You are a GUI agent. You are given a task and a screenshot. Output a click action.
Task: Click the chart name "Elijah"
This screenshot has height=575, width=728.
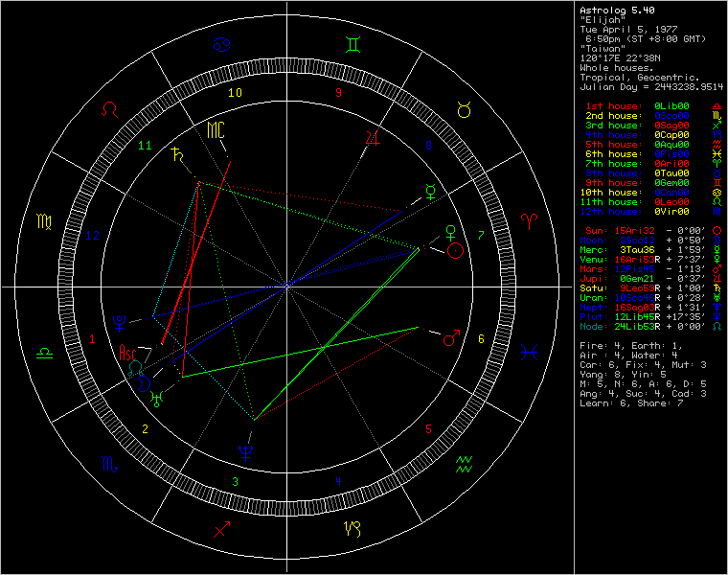pos(603,20)
